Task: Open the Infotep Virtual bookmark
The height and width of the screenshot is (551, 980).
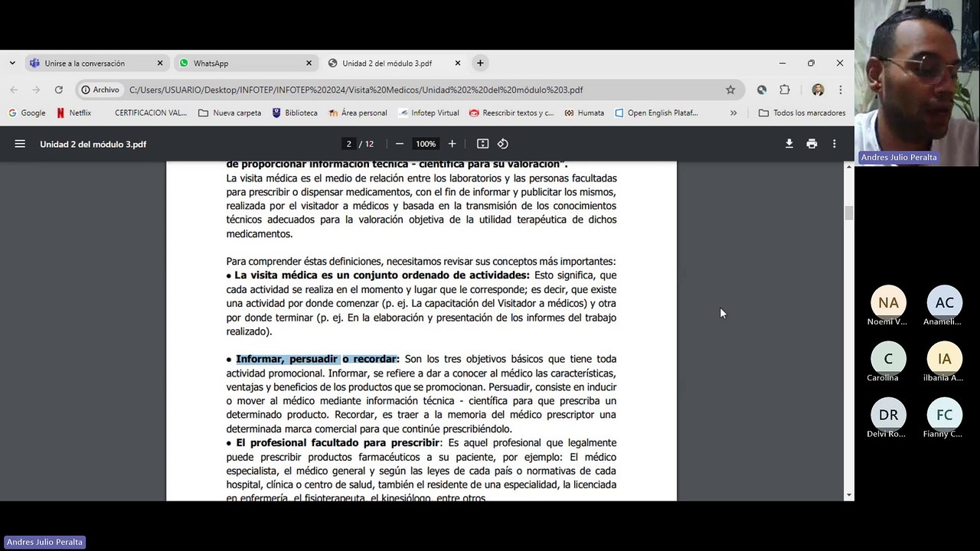Action: [x=429, y=112]
